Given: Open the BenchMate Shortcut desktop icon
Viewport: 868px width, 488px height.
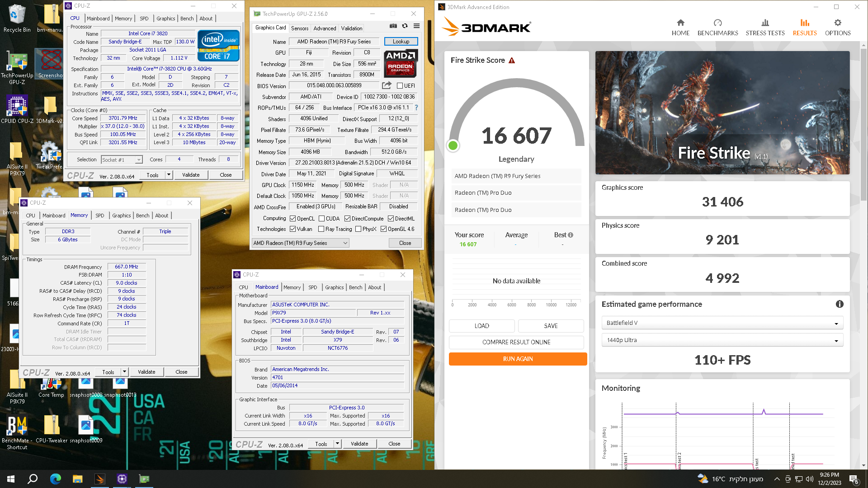Looking at the screenshot, I should tap(17, 433).
